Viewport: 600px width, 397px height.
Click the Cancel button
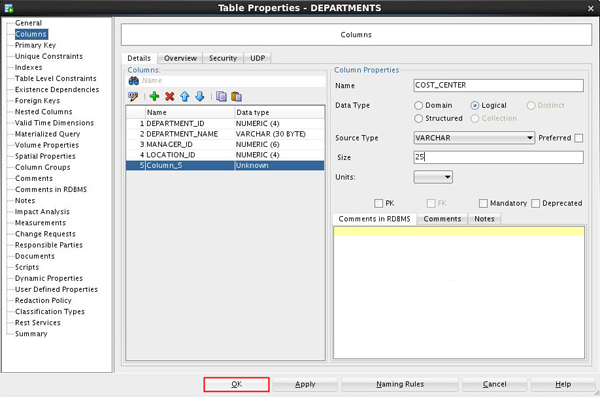click(x=494, y=384)
